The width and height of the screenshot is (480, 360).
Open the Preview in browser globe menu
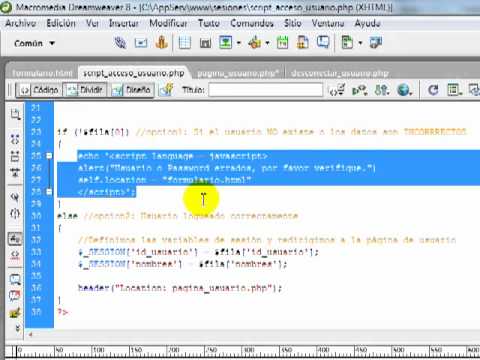404,90
